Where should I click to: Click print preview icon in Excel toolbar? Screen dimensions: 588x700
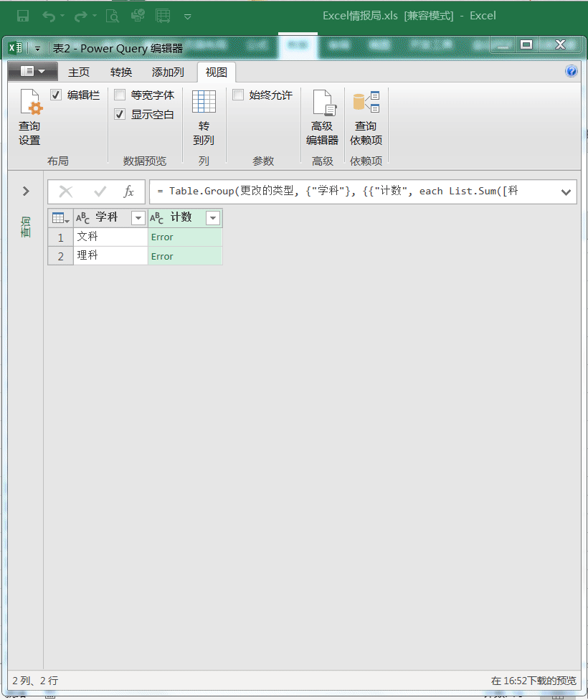tap(113, 16)
